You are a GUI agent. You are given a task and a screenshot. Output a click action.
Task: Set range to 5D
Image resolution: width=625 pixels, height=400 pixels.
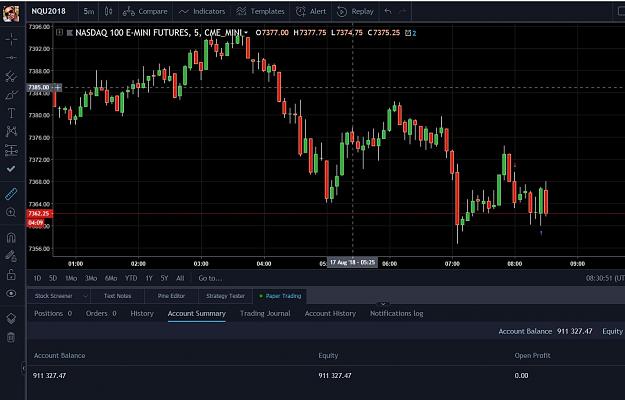(x=53, y=278)
